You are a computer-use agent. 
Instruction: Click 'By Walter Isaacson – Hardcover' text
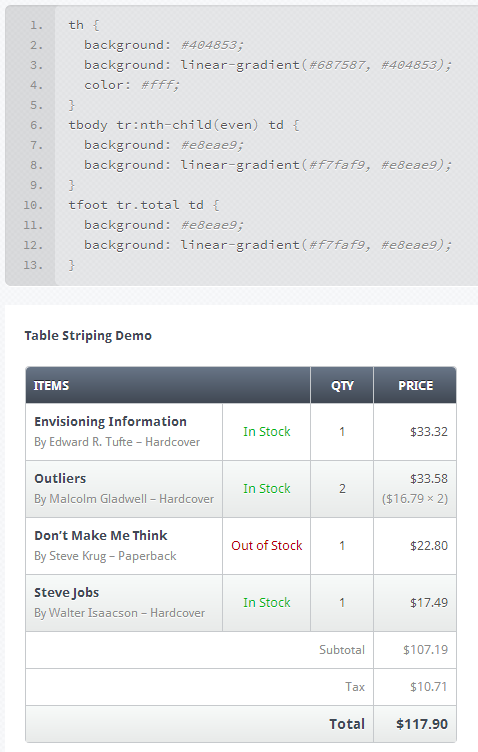tap(119, 613)
